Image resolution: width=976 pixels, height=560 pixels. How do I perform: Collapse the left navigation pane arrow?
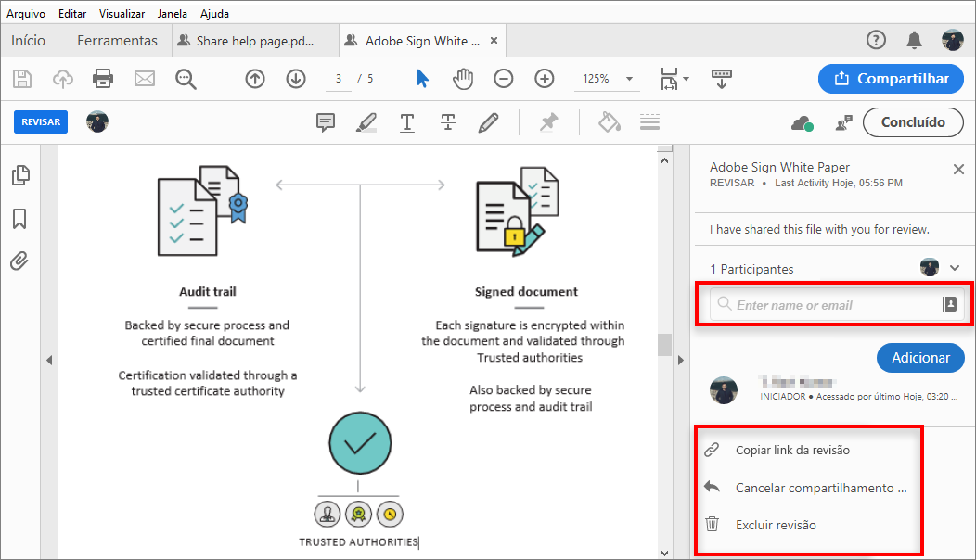point(49,361)
